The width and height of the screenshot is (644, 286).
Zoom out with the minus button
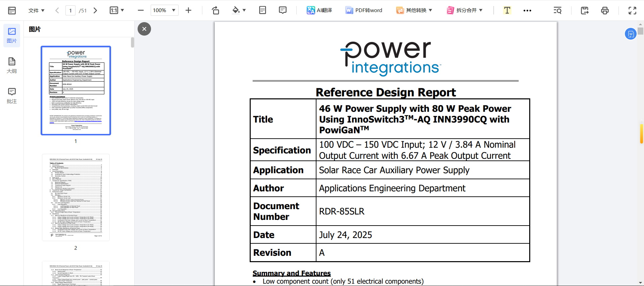click(x=141, y=10)
